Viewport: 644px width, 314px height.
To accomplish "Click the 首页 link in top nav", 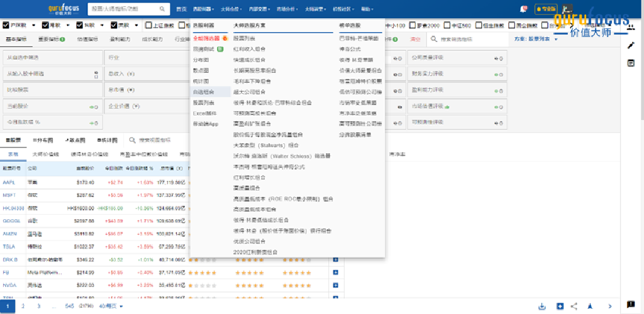I will point(181,9).
